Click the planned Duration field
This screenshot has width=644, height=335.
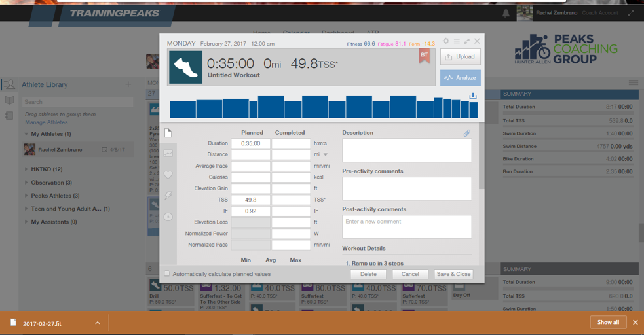(250, 143)
